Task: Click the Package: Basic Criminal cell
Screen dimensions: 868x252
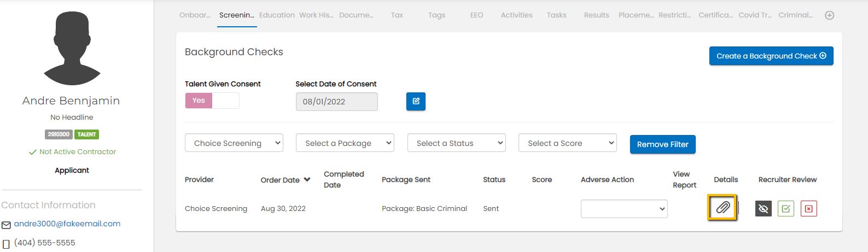Action: pos(424,208)
